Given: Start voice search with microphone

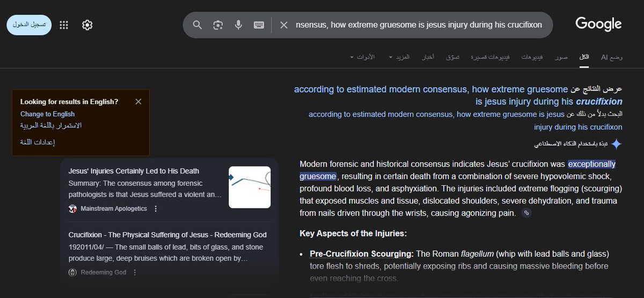Looking at the screenshot, I should click(x=238, y=25).
